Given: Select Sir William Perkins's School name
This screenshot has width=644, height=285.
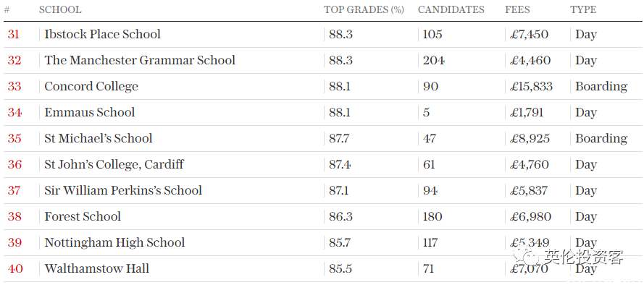Looking at the screenshot, I should coord(123,191).
